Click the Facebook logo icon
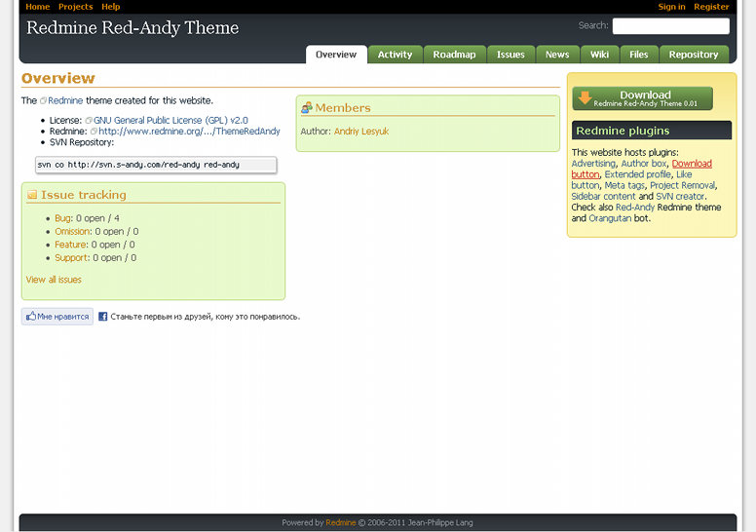Screen dimensions: 756x532 pyautogui.click(x=102, y=317)
